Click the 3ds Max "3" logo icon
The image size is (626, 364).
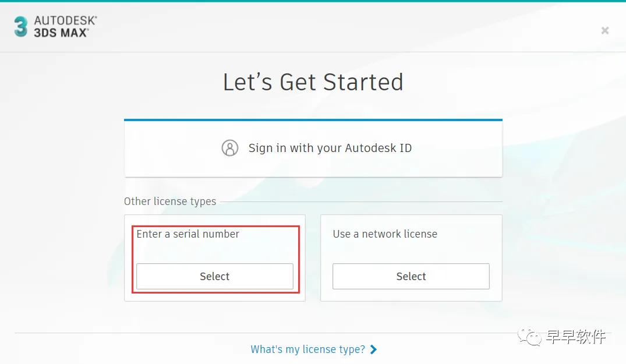pyautogui.click(x=21, y=27)
